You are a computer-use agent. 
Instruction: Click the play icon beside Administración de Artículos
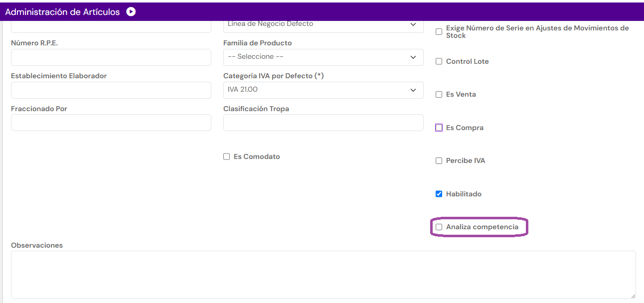point(131,11)
